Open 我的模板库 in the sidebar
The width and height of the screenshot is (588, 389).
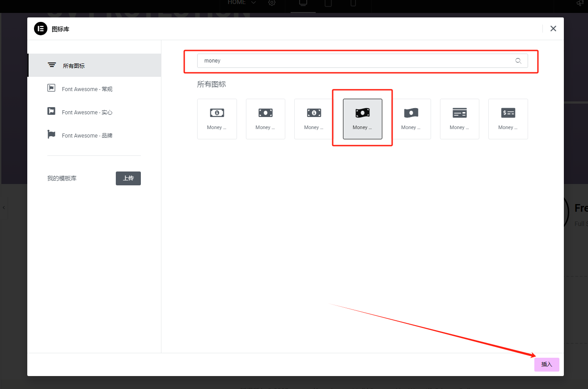62,178
